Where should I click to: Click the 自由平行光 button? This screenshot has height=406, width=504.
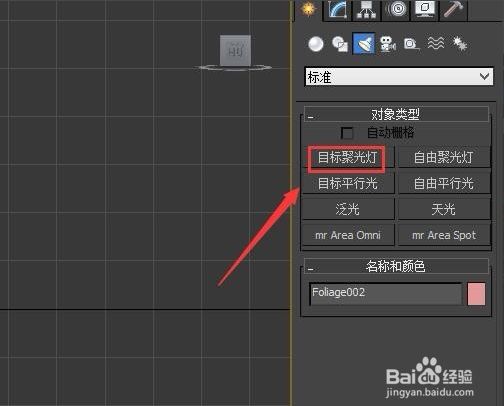pyautogui.click(x=444, y=183)
